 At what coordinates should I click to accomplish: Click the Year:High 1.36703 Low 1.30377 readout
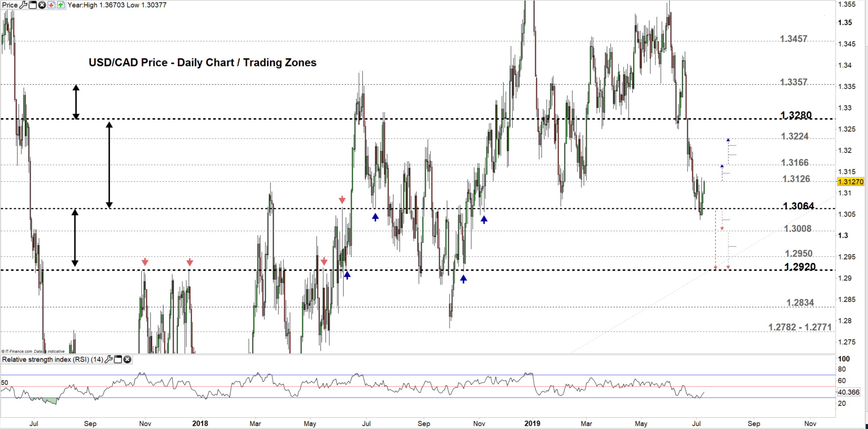click(117, 5)
